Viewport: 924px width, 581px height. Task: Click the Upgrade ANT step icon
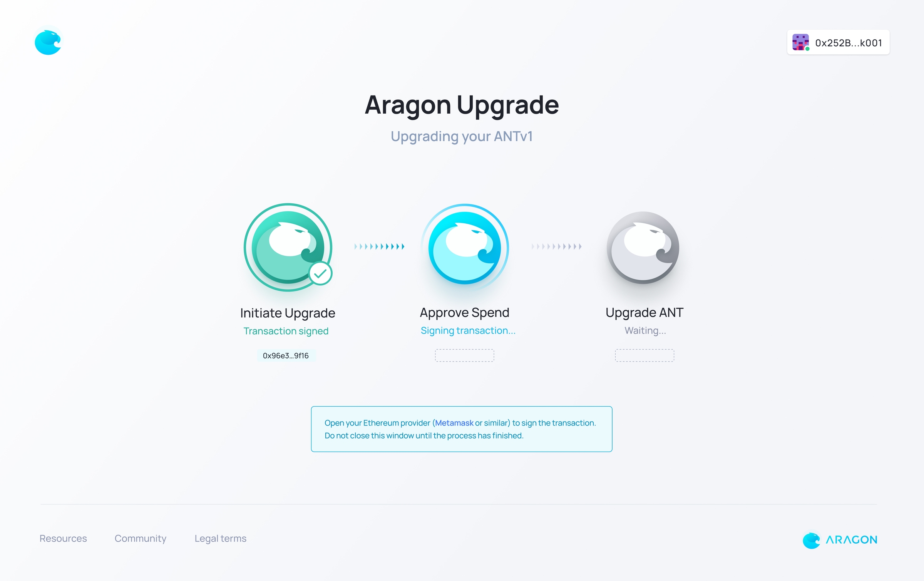[644, 248]
